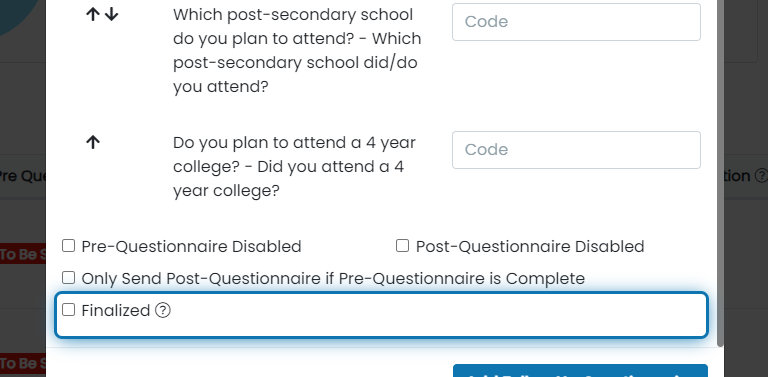This screenshot has width=768, height=377.
Task: Check the Pre-Questionnaire Disabled checkbox
Action: 69,246
